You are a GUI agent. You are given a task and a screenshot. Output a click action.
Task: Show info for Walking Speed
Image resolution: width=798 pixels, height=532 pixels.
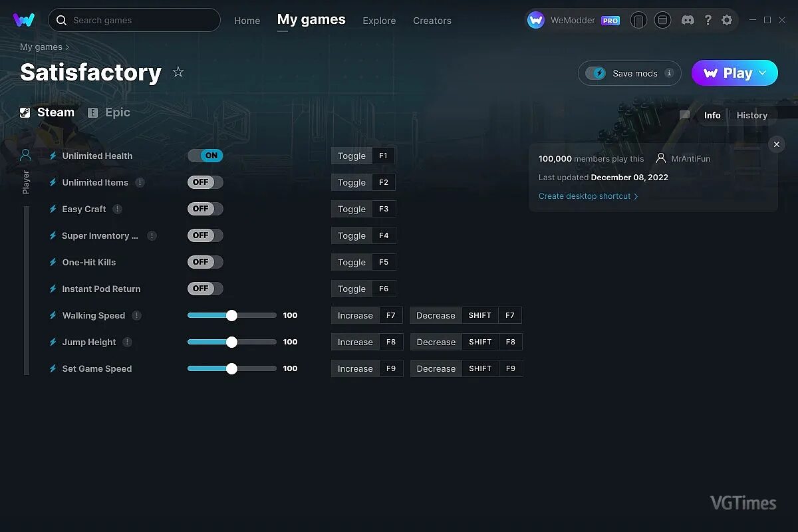pyautogui.click(x=136, y=315)
